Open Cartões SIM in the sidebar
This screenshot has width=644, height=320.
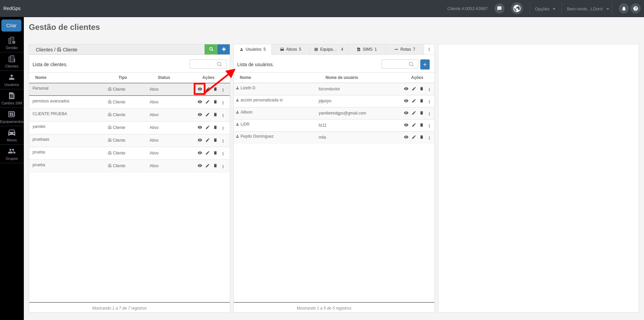(x=12, y=99)
